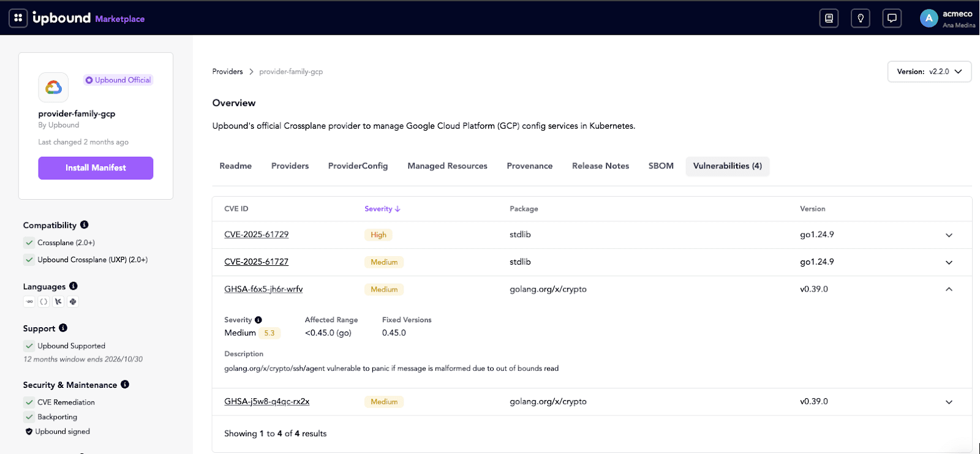
Task: Click the CVE ID column header
Action: click(236, 209)
